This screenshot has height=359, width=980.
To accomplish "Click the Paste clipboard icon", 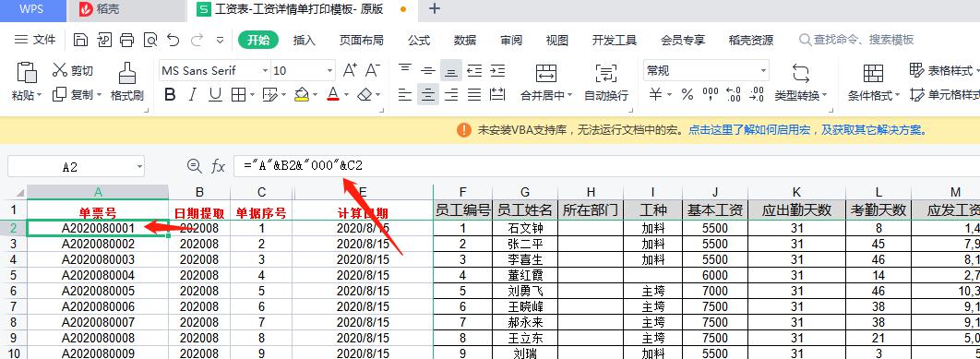I will click(27, 72).
